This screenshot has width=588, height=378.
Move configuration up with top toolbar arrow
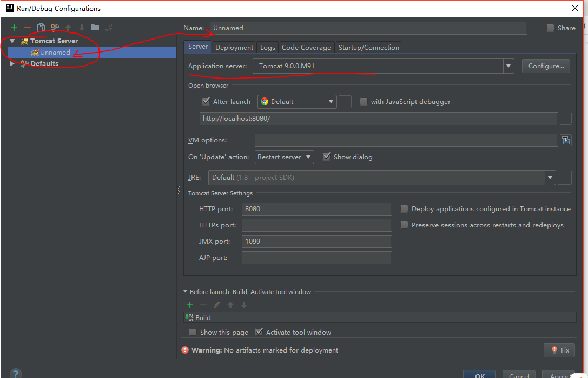[x=68, y=28]
